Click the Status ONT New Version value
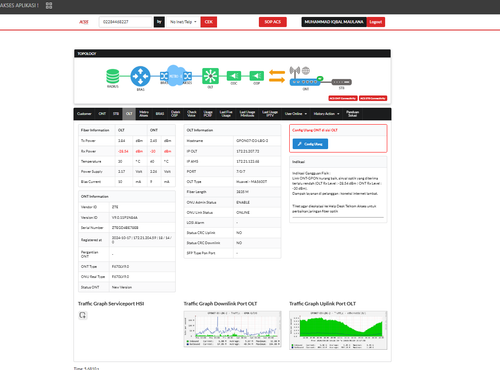The width and height of the screenshot is (500, 370). [x=122, y=287]
